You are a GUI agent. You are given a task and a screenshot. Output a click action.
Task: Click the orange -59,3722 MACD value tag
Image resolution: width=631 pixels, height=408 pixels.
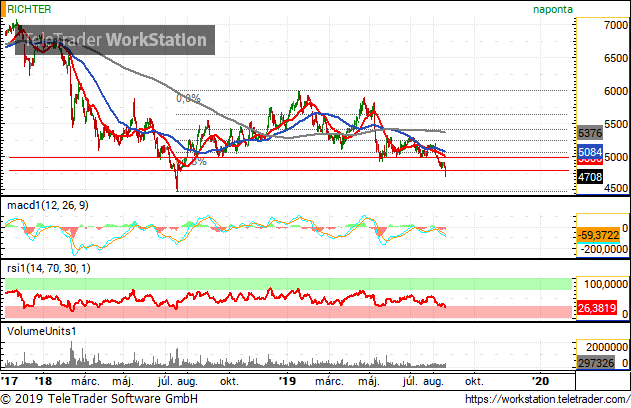(x=598, y=235)
